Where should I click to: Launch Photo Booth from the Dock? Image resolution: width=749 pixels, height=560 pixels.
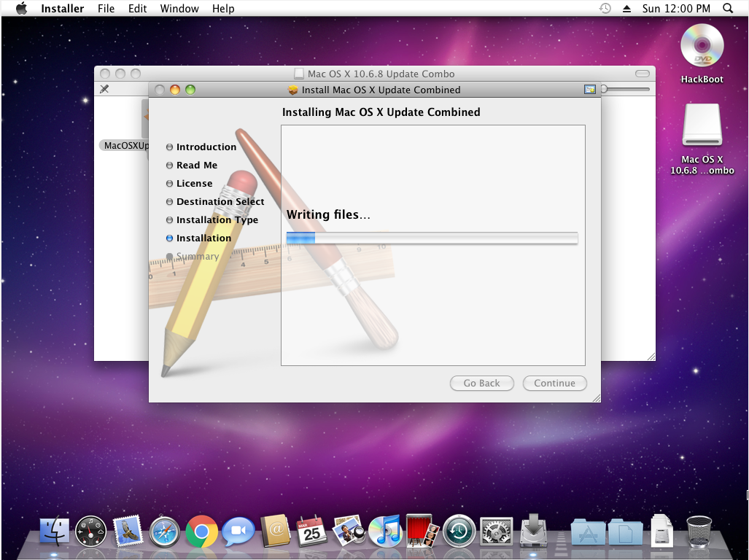[x=422, y=531]
